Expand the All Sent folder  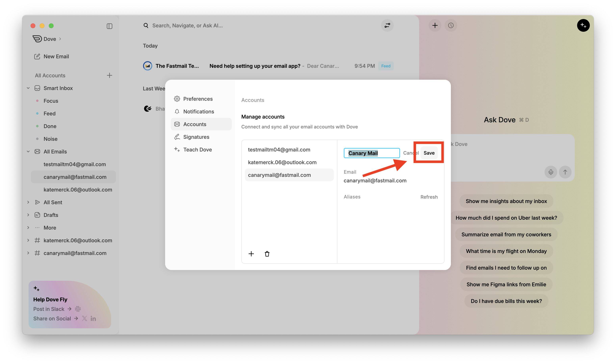[28, 202]
